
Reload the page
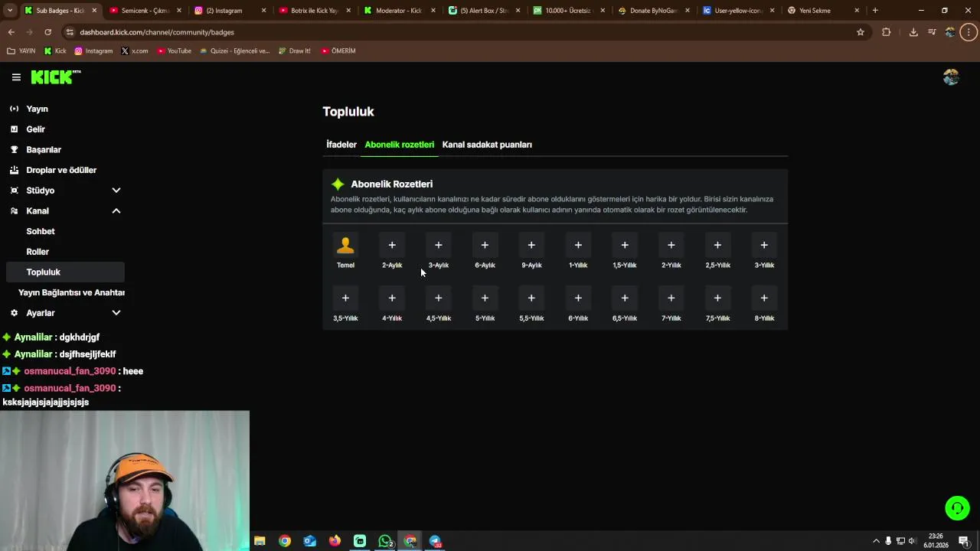(47, 32)
